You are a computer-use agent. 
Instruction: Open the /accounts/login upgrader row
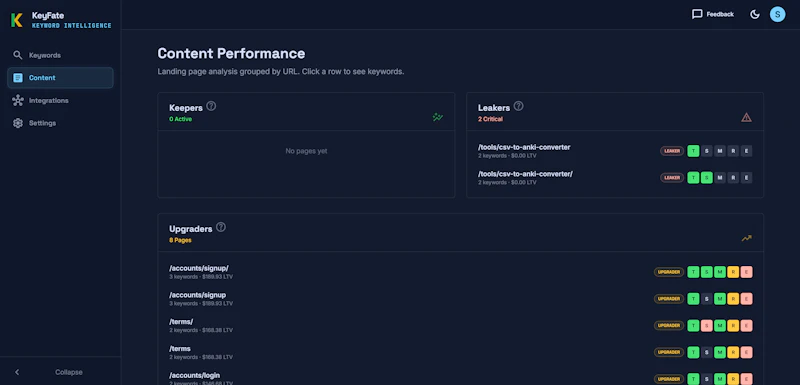(461, 379)
